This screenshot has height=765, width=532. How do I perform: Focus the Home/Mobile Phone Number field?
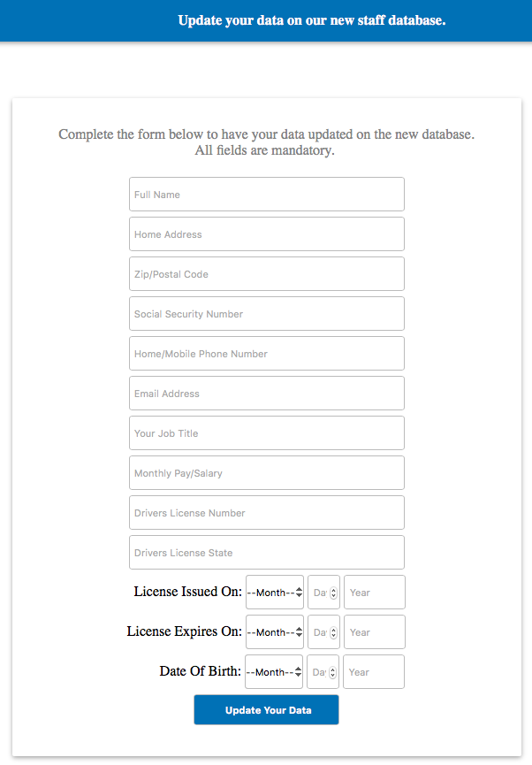point(266,354)
